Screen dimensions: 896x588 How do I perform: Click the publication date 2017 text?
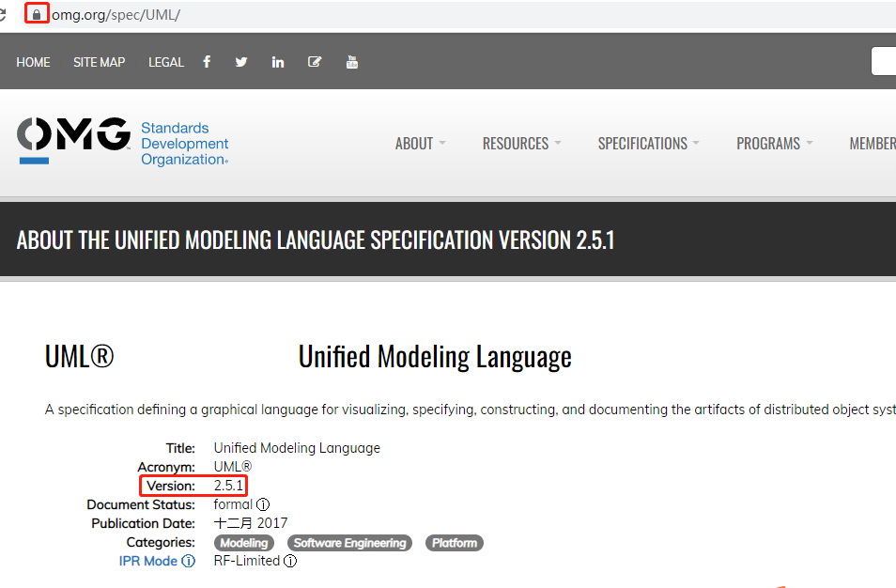pos(251,523)
